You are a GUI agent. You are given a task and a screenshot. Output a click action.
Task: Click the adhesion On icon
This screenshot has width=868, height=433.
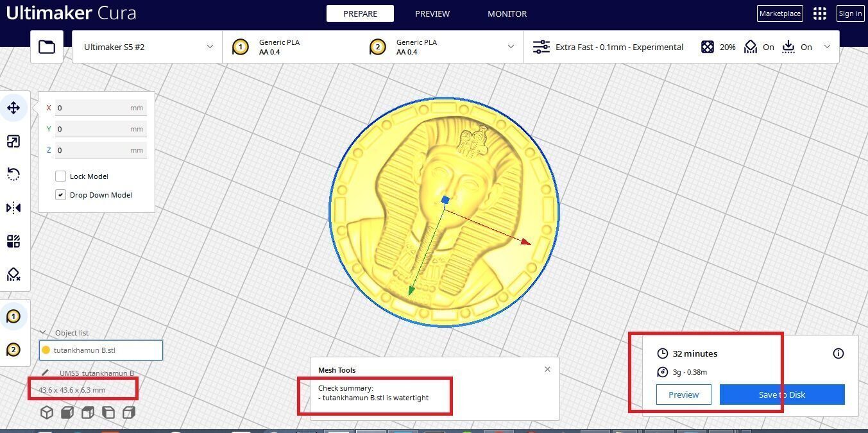(x=788, y=47)
